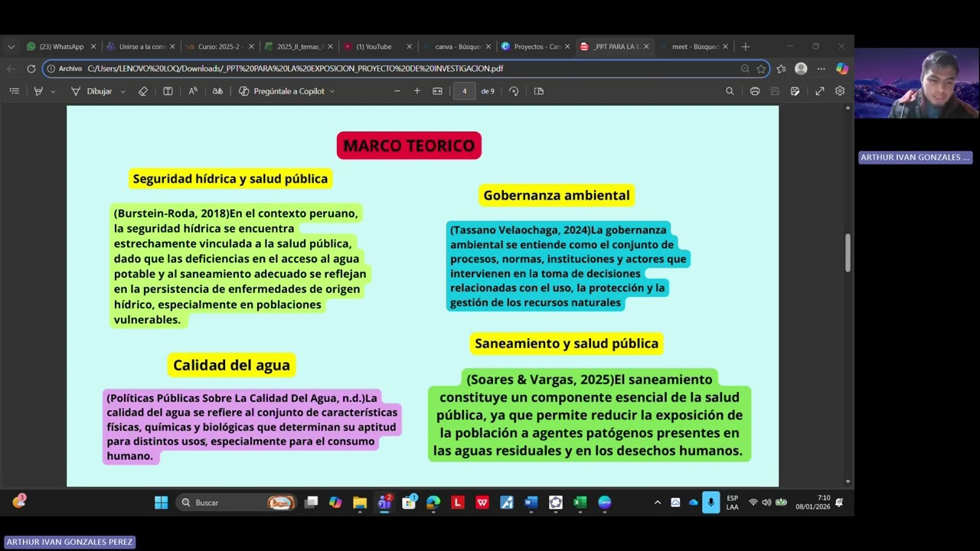The image size is (980, 551).
Task: Print the PDF document
Action: pyautogui.click(x=755, y=91)
